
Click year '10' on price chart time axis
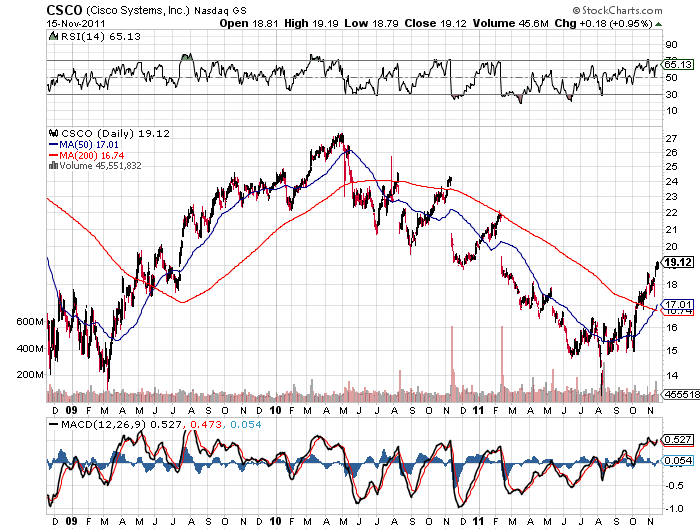point(275,410)
